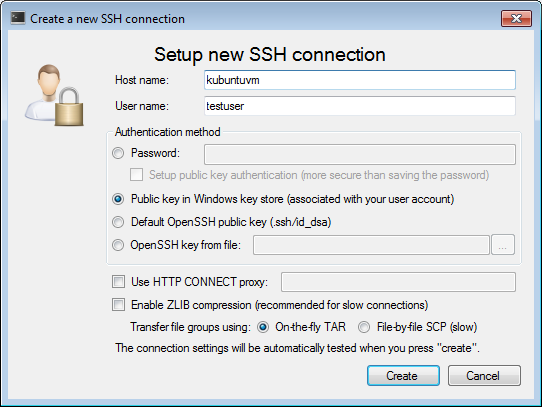The image size is (542, 407).
Task: Enable ZLIB compression checkbox
Action: click(119, 305)
